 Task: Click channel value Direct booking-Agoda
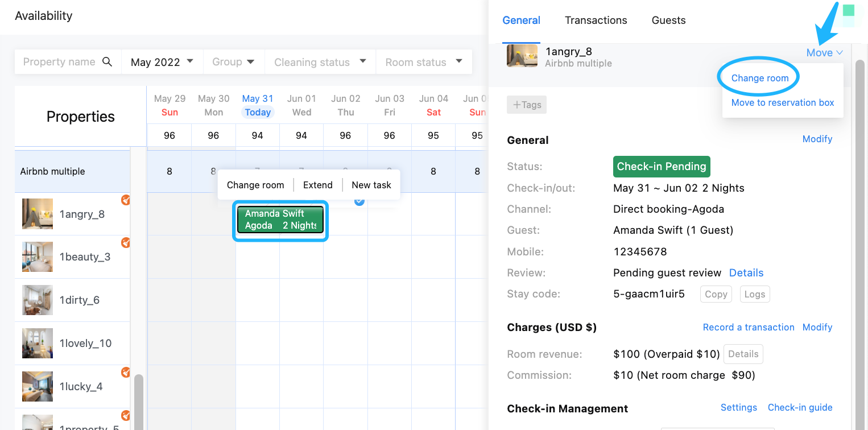(x=669, y=209)
